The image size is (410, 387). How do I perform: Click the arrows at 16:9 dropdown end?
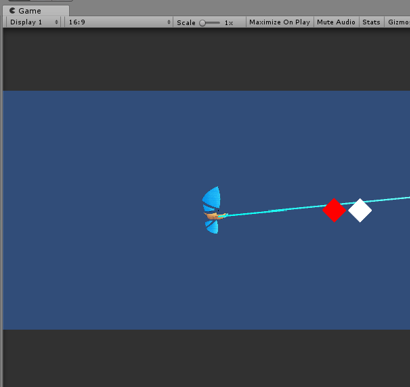[169, 22]
